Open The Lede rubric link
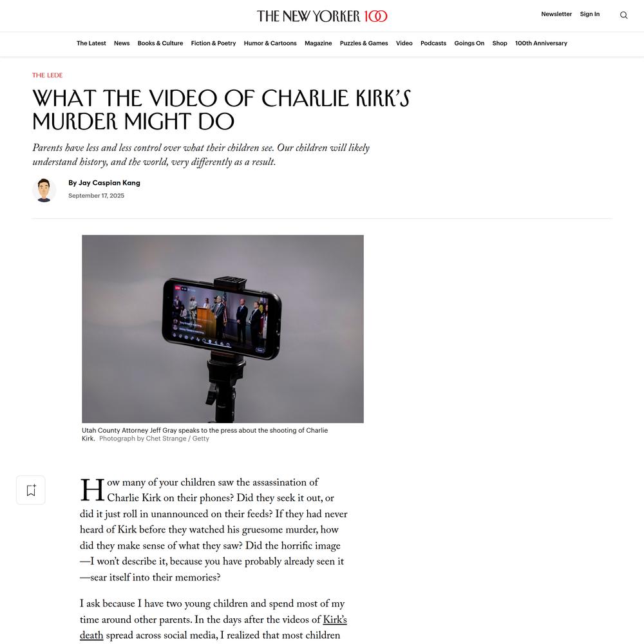644x644 pixels. (x=47, y=75)
